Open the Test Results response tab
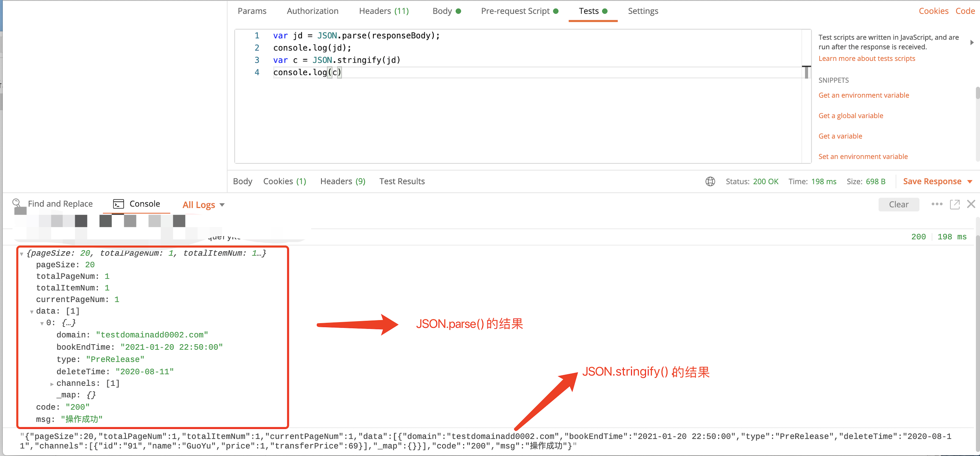 coord(402,182)
